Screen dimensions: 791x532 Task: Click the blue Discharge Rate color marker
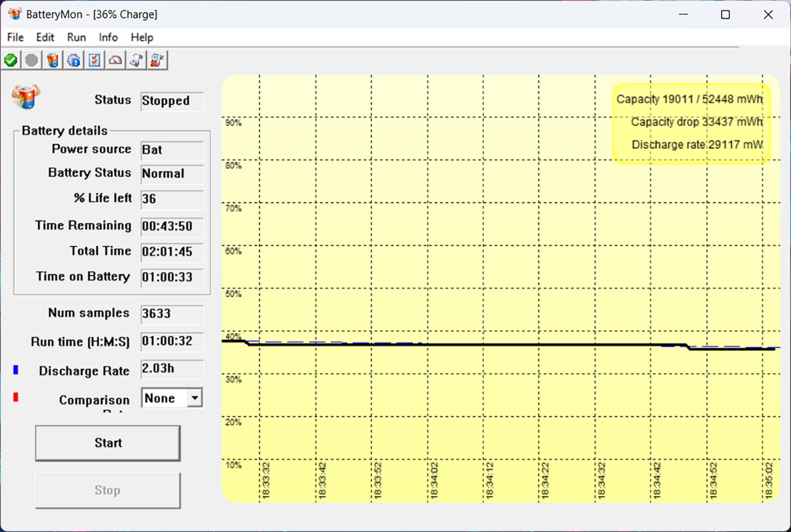15,370
